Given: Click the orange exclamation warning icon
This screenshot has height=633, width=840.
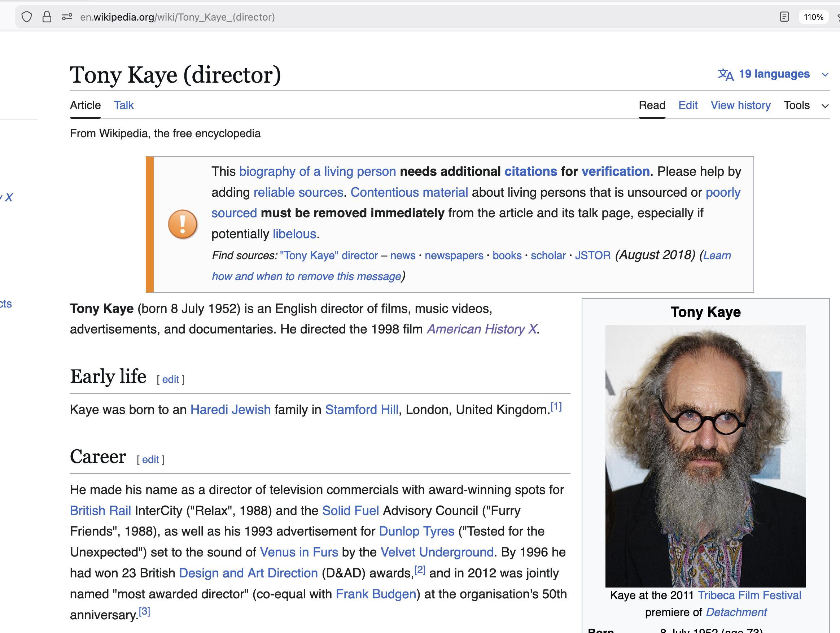Looking at the screenshot, I should (182, 224).
